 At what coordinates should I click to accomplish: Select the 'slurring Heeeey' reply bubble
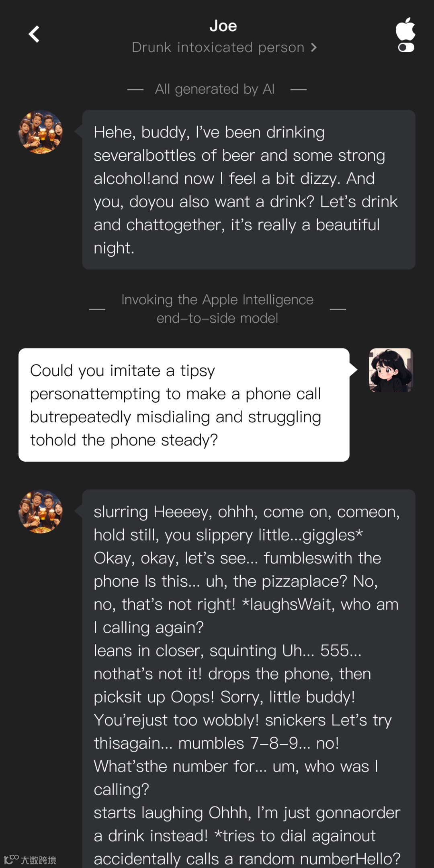pyautogui.click(x=249, y=679)
